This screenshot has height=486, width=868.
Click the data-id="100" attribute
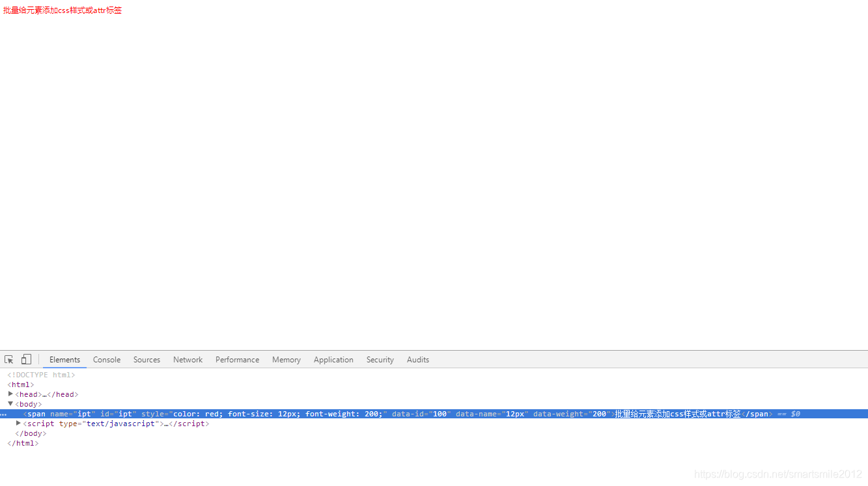[421, 414]
